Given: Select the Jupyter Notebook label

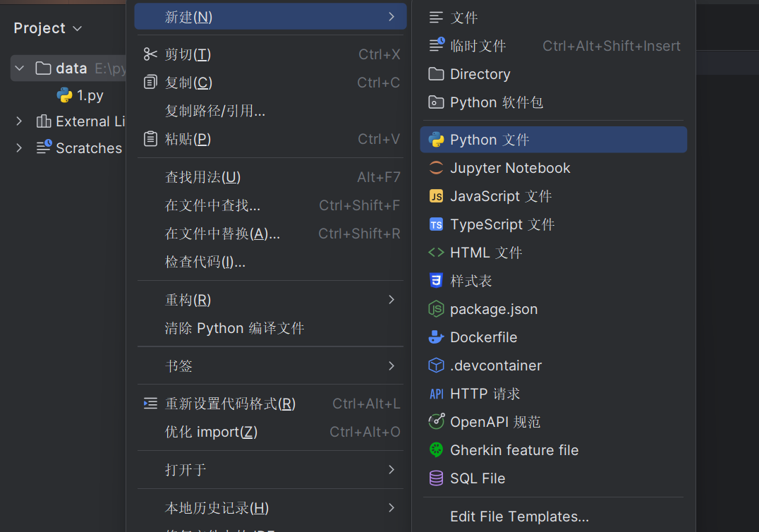Looking at the screenshot, I should (510, 168).
